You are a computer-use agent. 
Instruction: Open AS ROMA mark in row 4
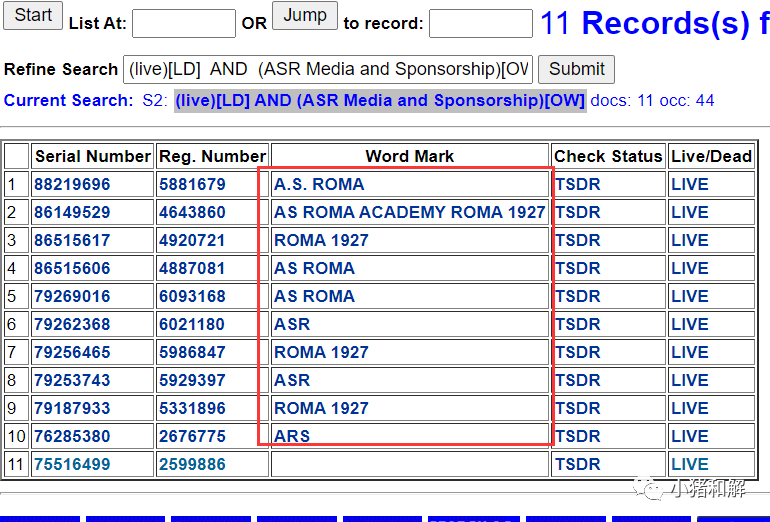pyautogui.click(x=314, y=268)
